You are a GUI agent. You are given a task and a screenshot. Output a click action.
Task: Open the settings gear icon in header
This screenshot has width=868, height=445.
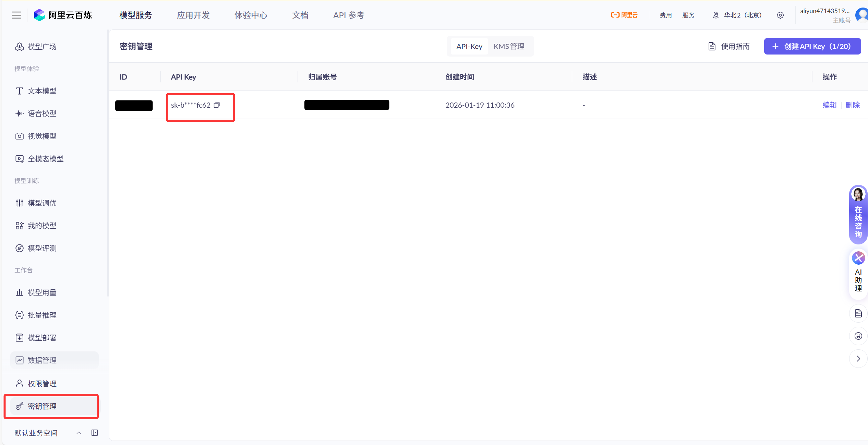coord(780,15)
